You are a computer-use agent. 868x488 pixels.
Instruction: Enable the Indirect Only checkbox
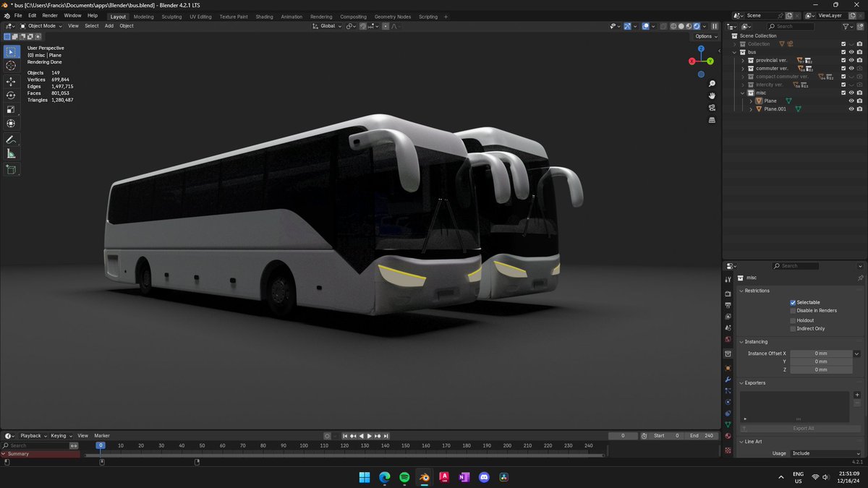[793, 328]
